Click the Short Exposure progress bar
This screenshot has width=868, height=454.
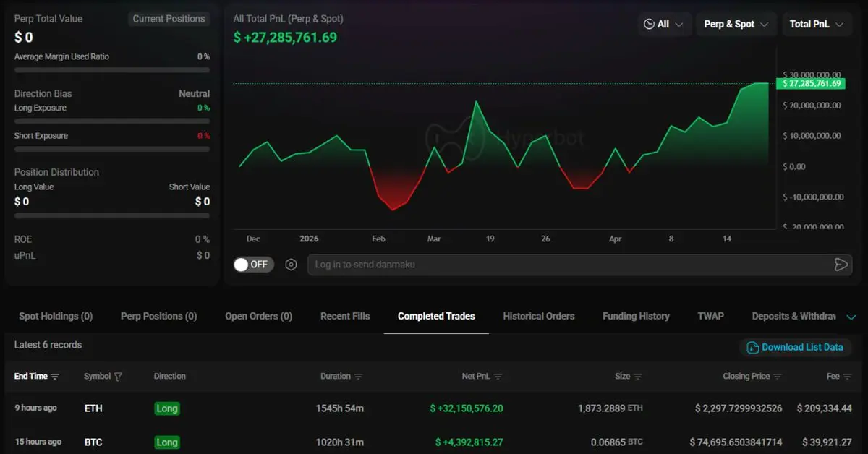coord(112,149)
